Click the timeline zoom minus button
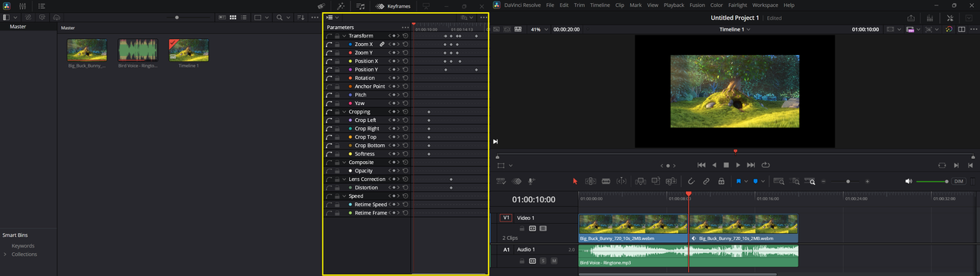The width and height of the screenshot is (980, 276). (823, 182)
